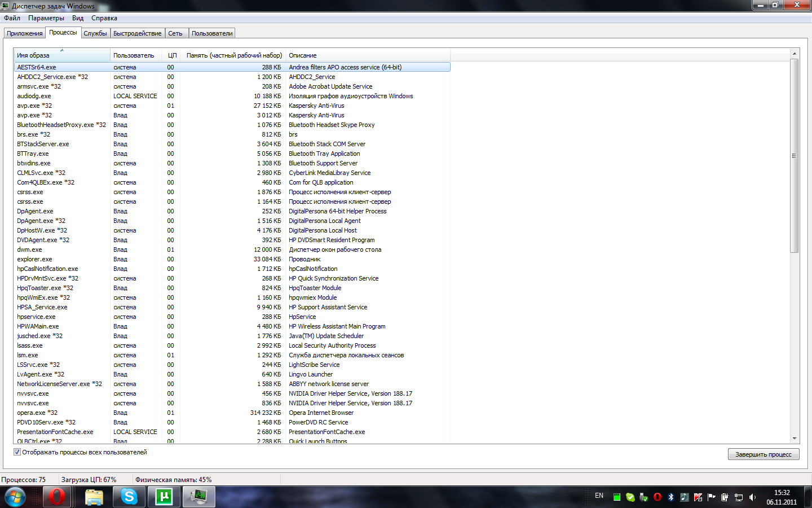Image resolution: width=812 pixels, height=508 pixels.
Task: Open the Windows Start menu orb
Action: click(15, 497)
